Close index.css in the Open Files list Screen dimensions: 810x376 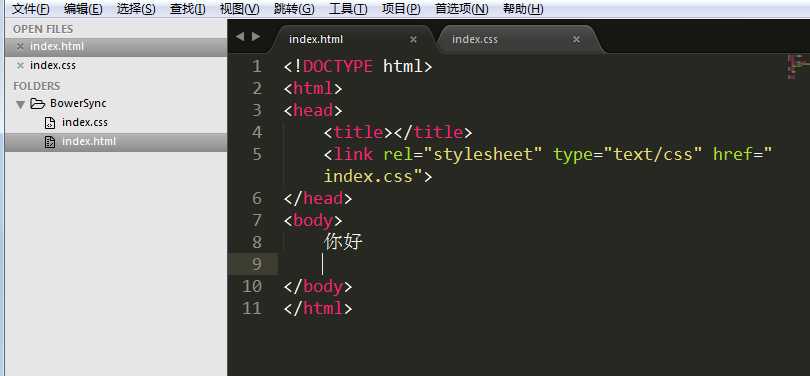tap(20, 66)
